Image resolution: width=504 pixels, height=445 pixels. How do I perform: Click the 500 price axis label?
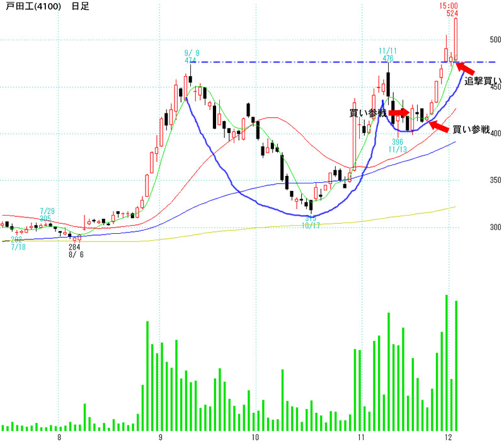click(x=495, y=40)
